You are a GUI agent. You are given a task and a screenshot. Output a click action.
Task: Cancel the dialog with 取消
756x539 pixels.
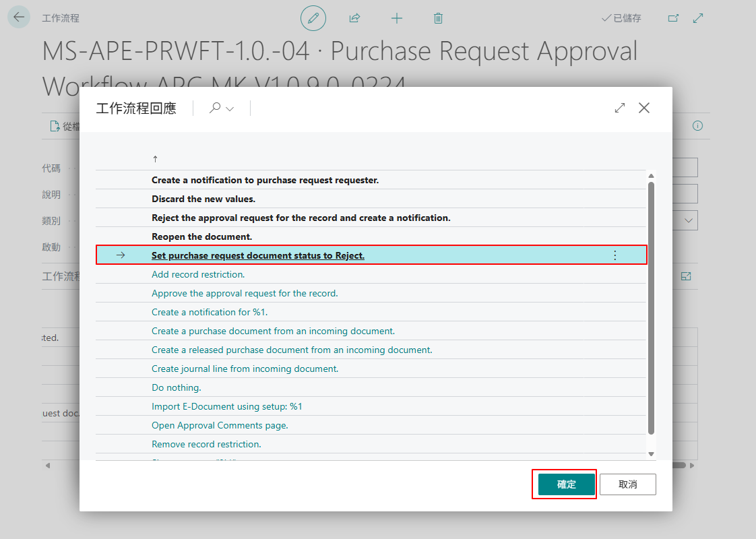click(x=628, y=484)
